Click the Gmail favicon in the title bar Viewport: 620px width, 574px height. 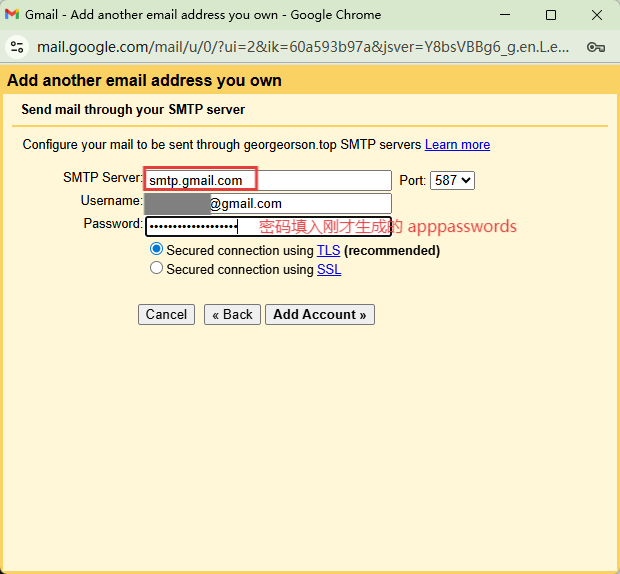(13, 15)
